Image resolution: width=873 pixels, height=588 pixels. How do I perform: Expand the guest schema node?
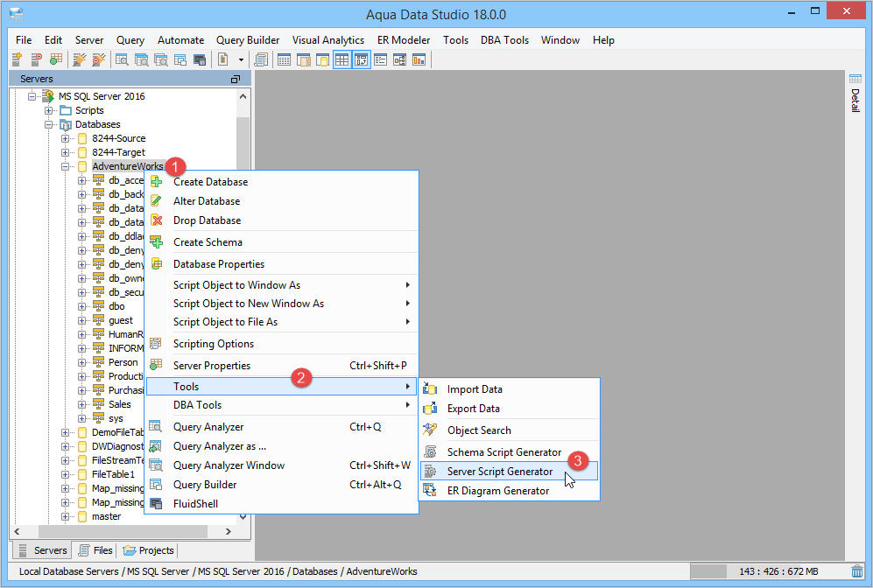tap(81, 320)
